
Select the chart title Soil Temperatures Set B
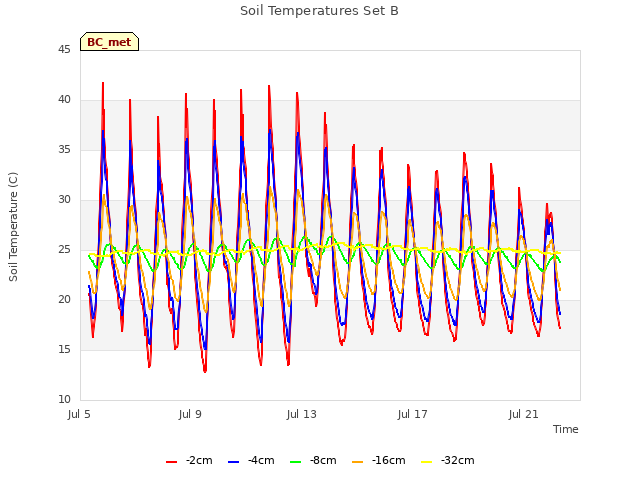[x=319, y=11]
